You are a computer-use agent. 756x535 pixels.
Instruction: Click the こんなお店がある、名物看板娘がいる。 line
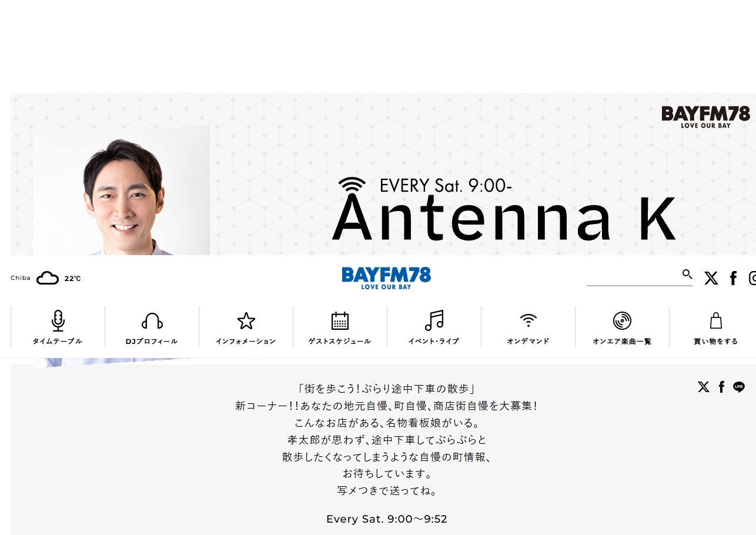pyautogui.click(x=387, y=423)
